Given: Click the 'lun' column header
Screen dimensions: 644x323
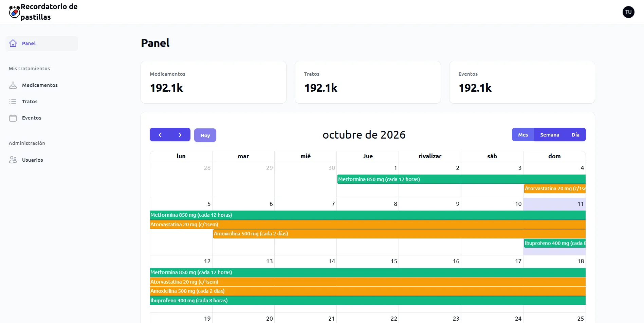Looking at the screenshot, I should pos(181,156).
